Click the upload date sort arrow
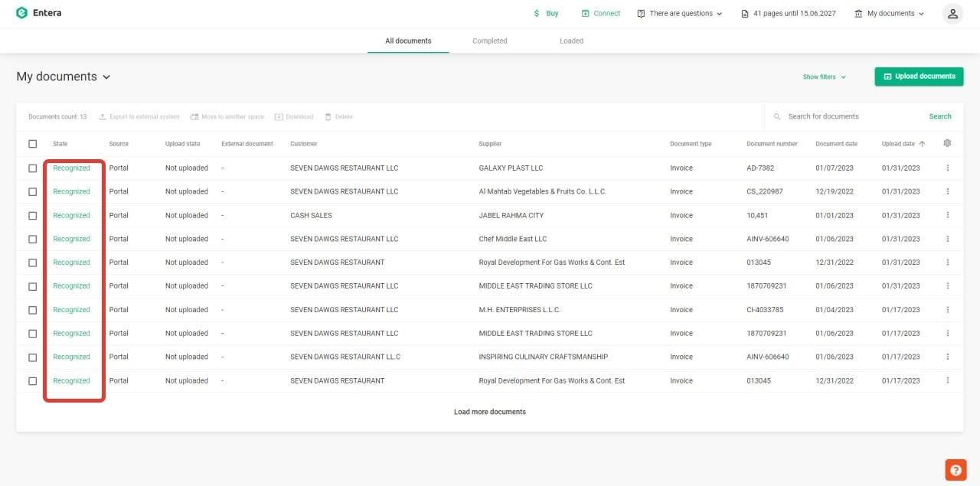Image resolution: width=980 pixels, height=486 pixels. (x=922, y=144)
